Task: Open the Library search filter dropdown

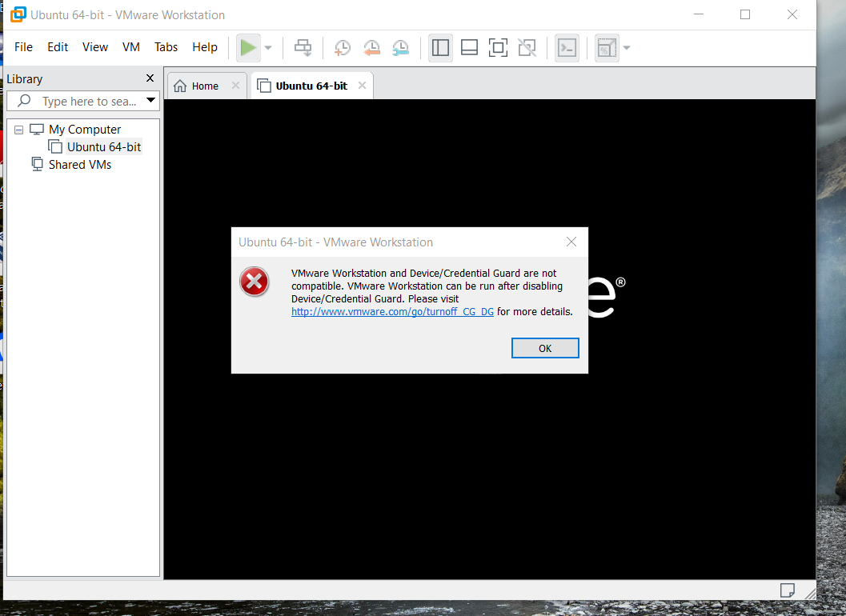Action: tap(151, 101)
